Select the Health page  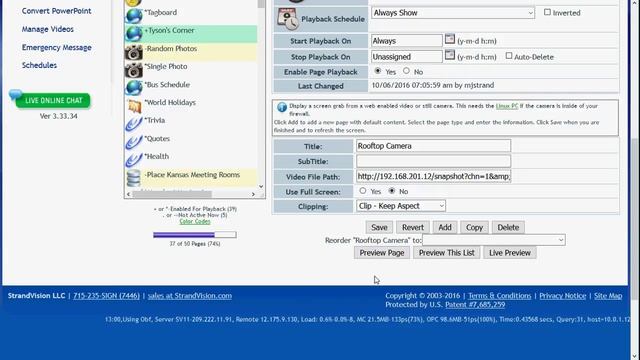click(x=156, y=157)
